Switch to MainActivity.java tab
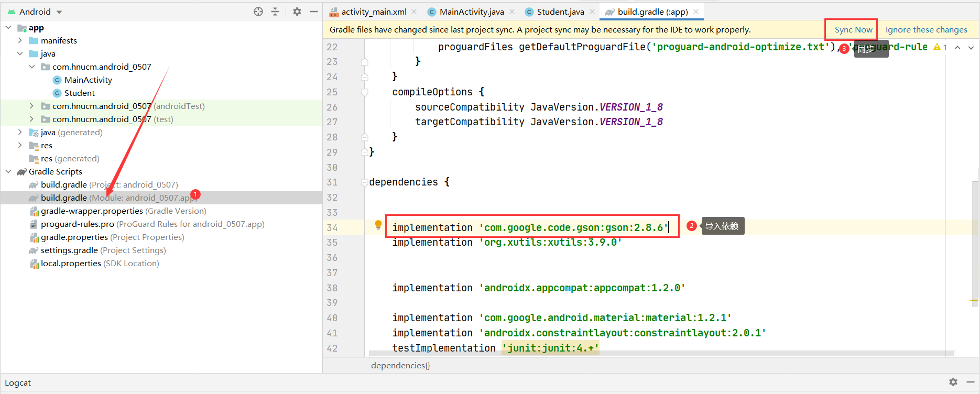The width and height of the screenshot is (980, 394). 466,12
